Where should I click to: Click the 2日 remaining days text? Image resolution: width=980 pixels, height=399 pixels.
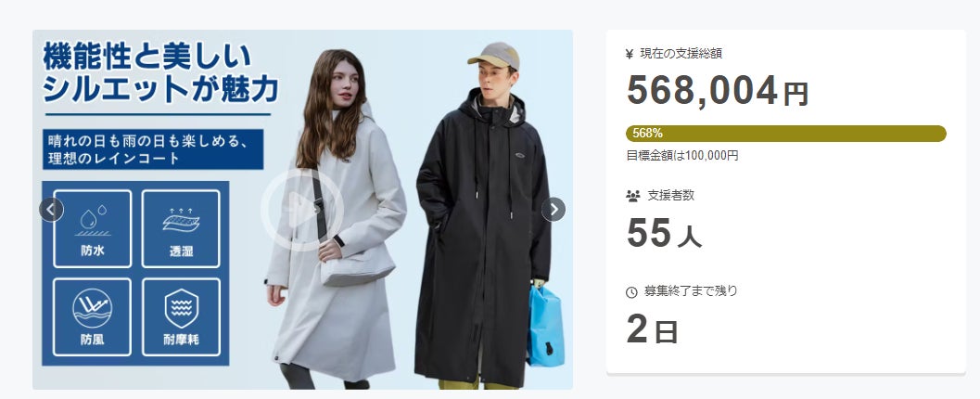tap(652, 329)
